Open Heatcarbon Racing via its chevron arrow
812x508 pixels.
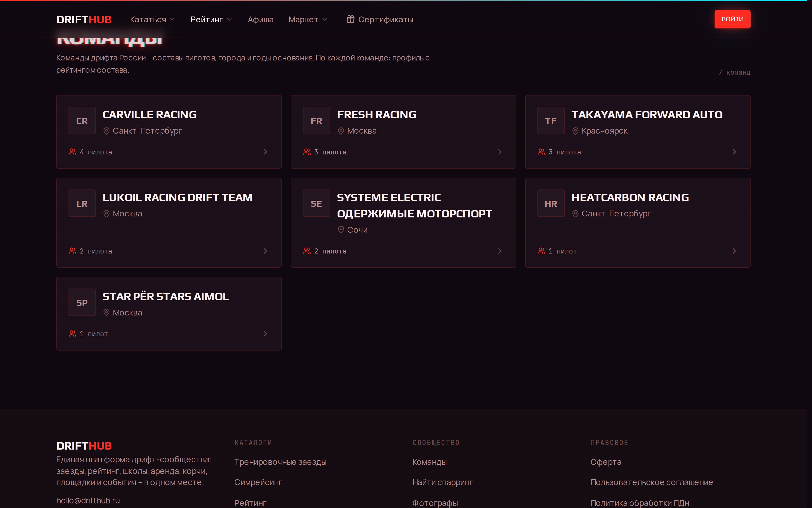(734, 251)
